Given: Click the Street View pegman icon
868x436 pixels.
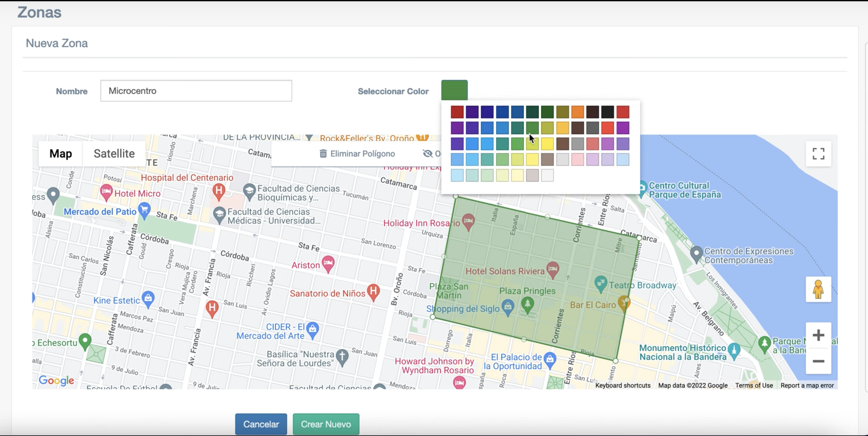Looking at the screenshot, I should click(x=818, y=290).
